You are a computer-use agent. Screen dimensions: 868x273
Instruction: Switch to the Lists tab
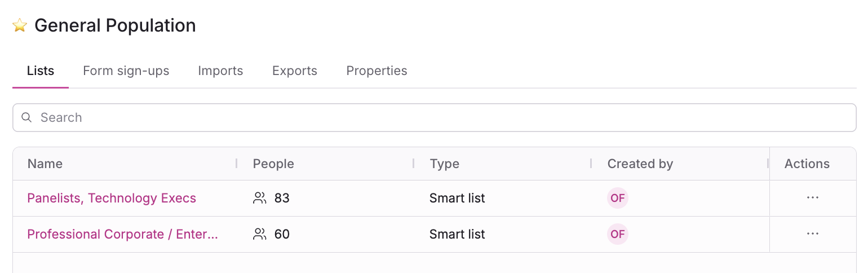[x=41, y=71]
